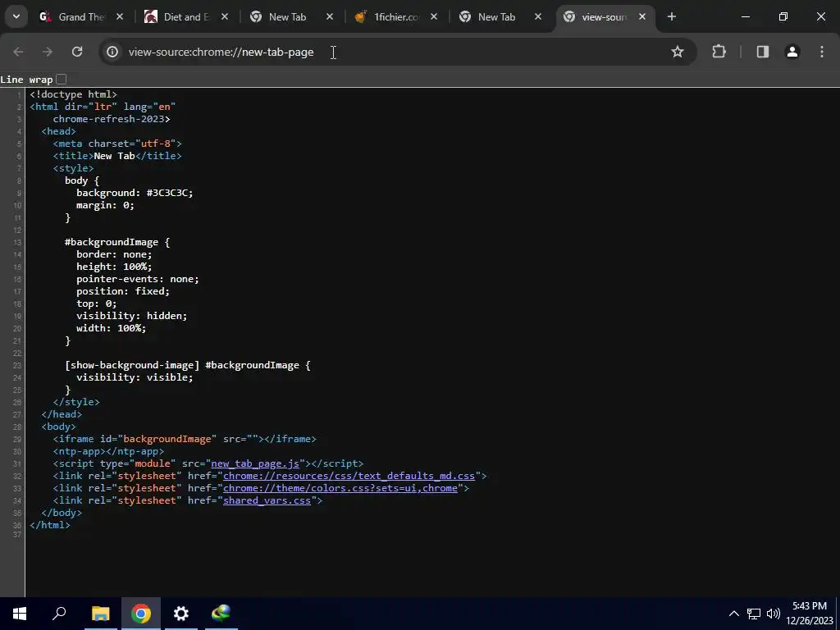Close the second New Tab tab

click(x=538, y=16)
